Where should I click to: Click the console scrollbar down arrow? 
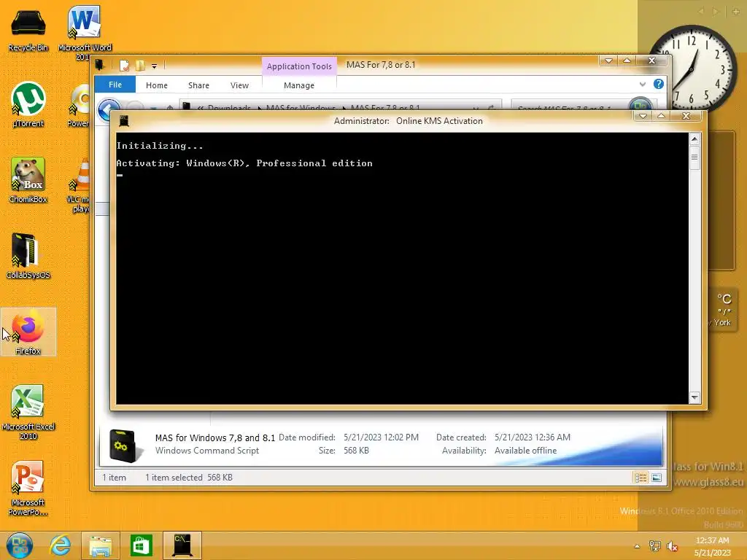point(694,397)
